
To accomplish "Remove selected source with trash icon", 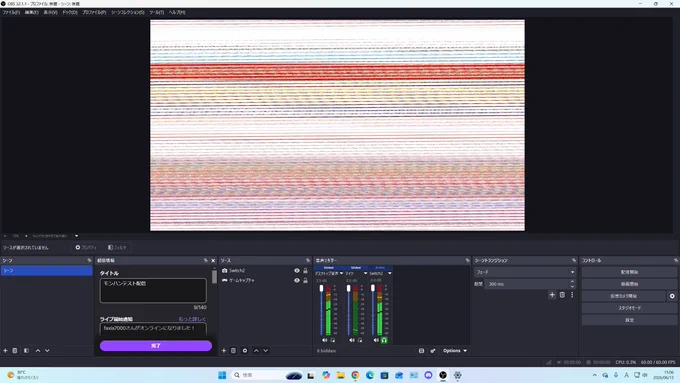I will pos(233,350).
